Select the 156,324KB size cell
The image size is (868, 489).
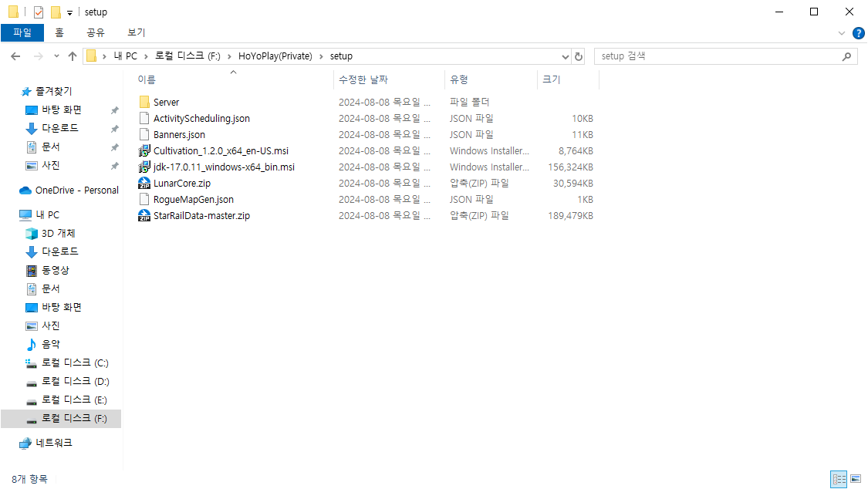pyautogui.click(x=570, y=167)
